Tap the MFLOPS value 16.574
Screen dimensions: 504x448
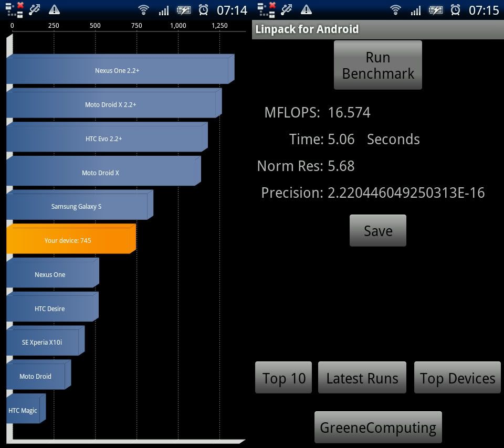point(349,113)
